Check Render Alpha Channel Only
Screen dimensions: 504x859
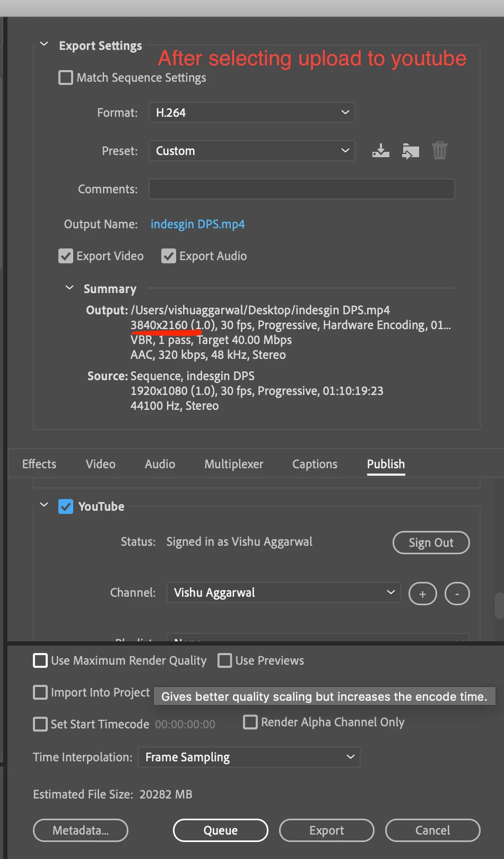(x=250, y=722)
